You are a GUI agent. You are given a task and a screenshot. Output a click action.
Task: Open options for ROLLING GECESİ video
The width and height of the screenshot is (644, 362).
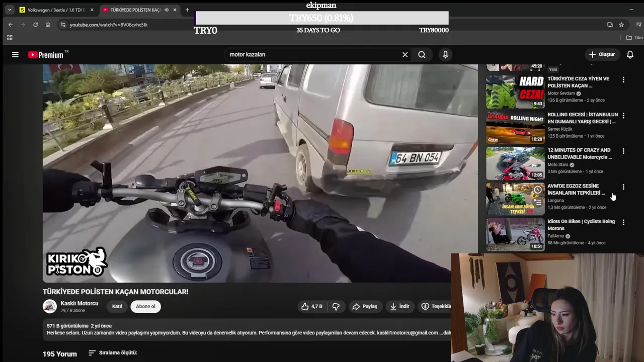tap(623, 115)
